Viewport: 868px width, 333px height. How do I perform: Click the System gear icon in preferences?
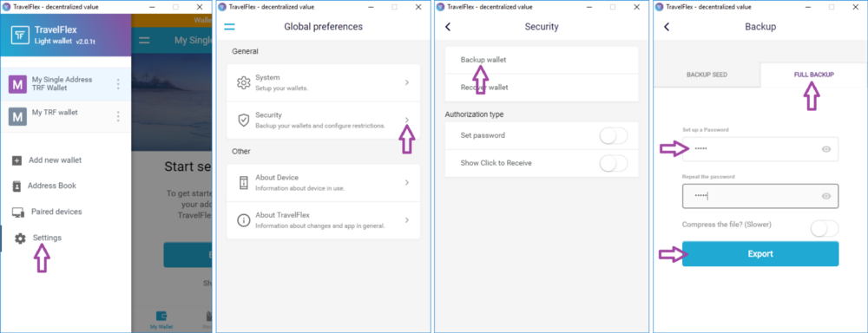(244, 83)
